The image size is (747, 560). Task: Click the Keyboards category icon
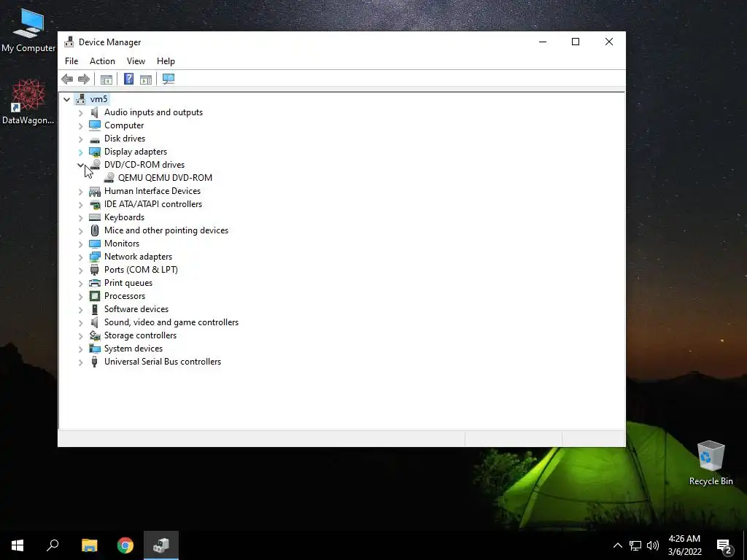click(x=95, y=217)
